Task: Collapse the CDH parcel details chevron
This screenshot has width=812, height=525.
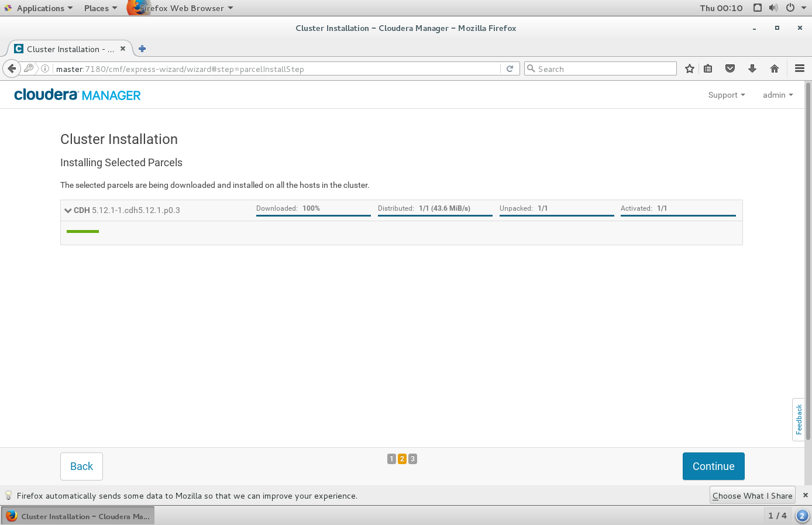Action: coord(68,210)
